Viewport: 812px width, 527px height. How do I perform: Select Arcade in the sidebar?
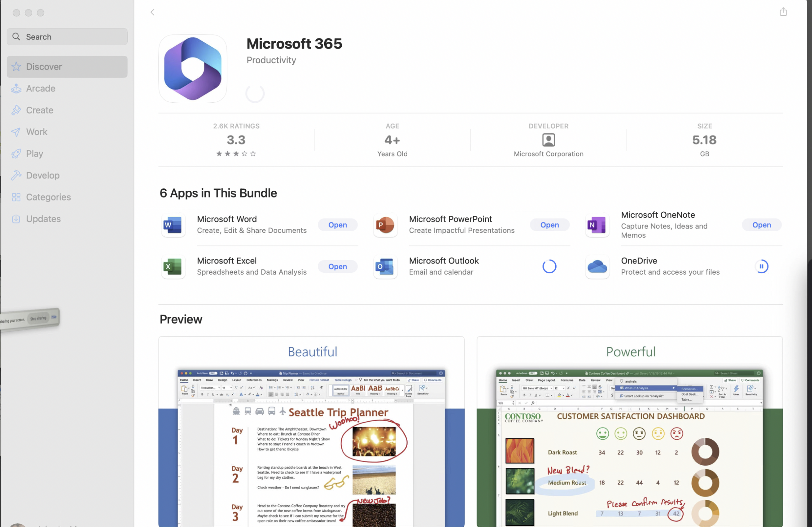point(67,88)
